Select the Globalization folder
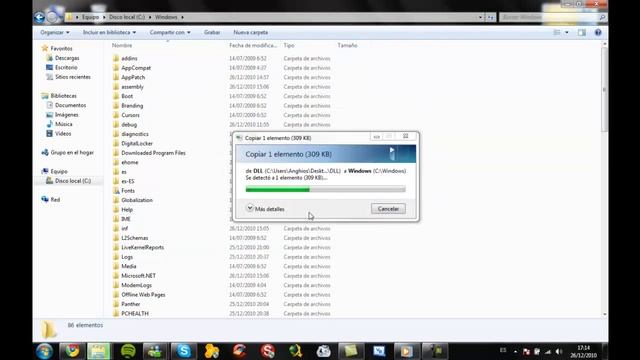The image size is (640, 360). tap(137, 200)
